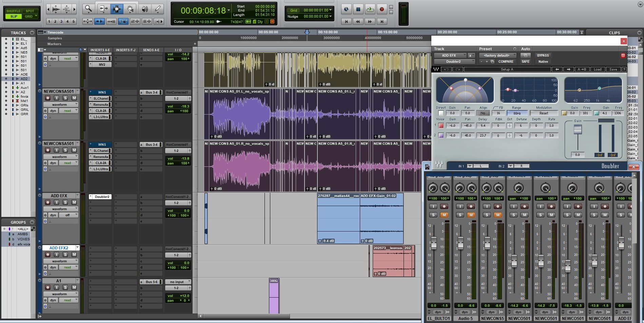This screenshot has height=323, width=644.
Task: Click Waves Doubler undo arrow icon
Action: (x=447, y=69)
